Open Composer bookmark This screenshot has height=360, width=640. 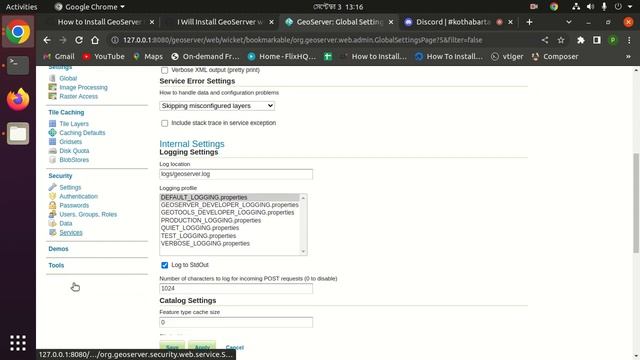[555, 56]
